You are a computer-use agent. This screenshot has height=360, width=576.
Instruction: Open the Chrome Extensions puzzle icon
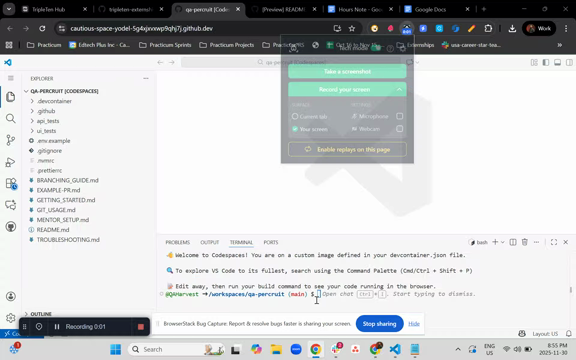(x=488, y=28)
